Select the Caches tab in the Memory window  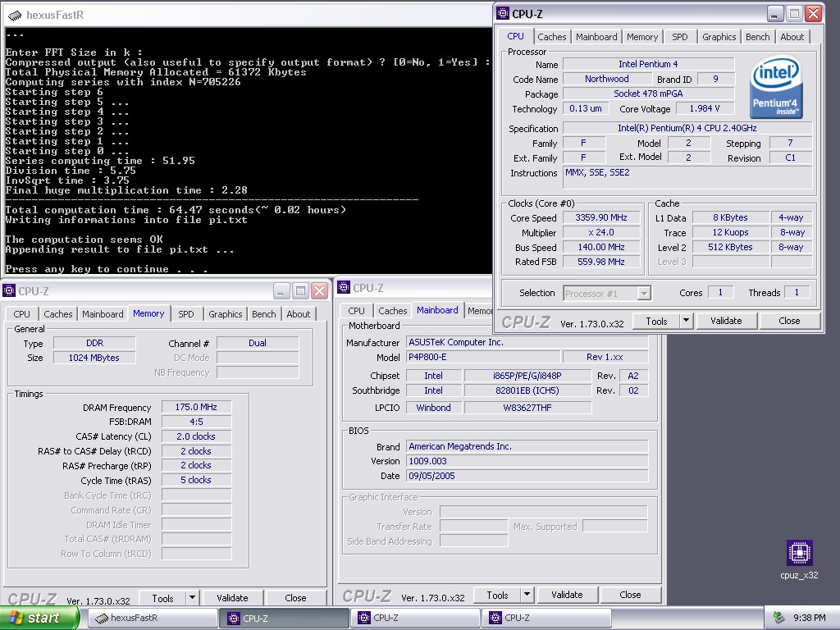tap(58, 314)
